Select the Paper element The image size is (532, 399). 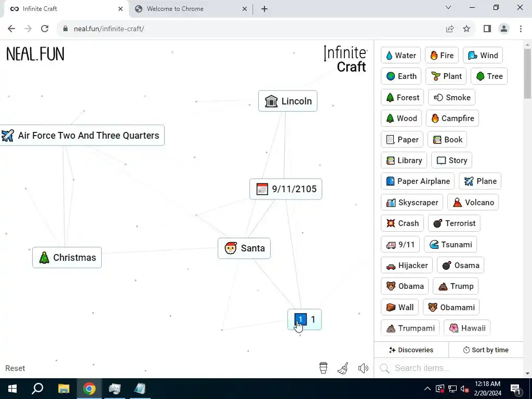[x=402, y=139]
